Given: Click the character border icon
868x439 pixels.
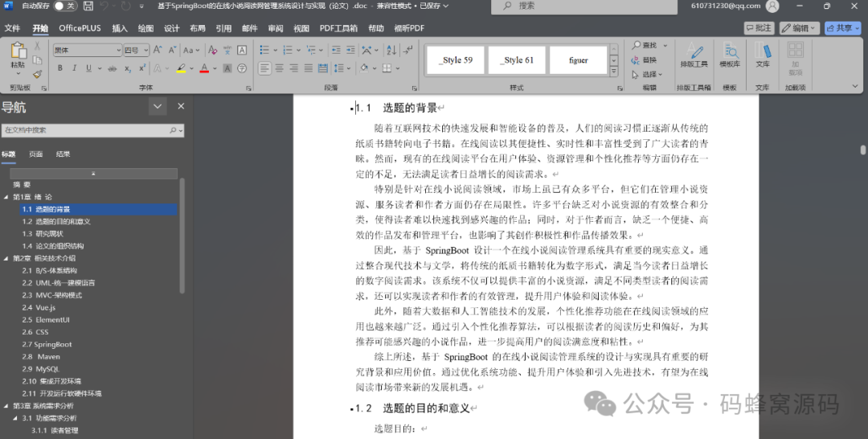Looking at the screenshot, I should pos(242,50).
